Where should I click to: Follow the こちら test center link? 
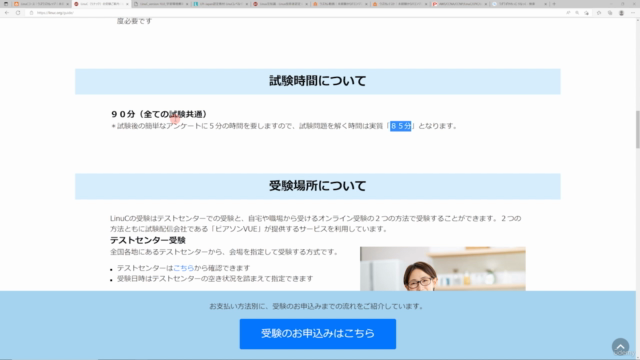(x=183, y=268)
